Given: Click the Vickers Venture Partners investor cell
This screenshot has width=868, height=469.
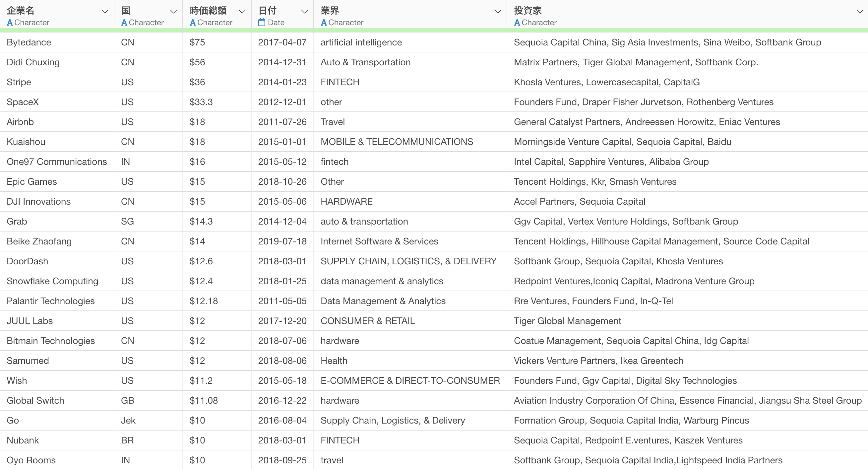Looking at the screenshot, I should 687,361.
